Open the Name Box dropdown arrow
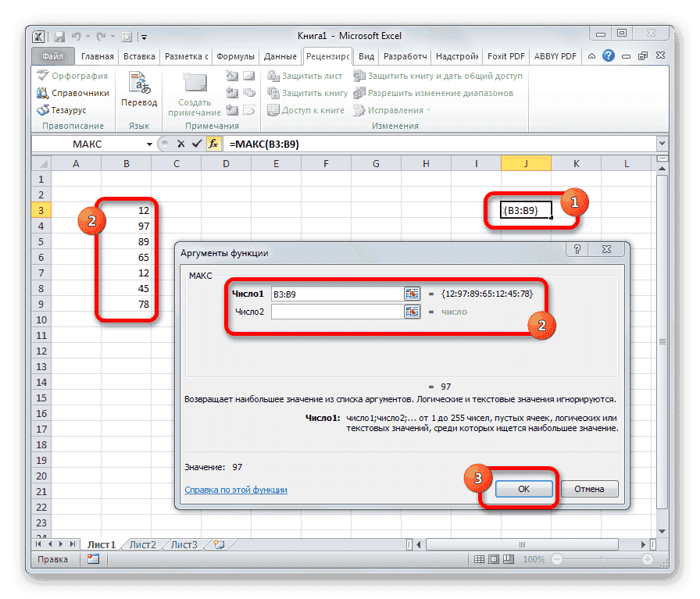700x599 pixels. [149, 144]
